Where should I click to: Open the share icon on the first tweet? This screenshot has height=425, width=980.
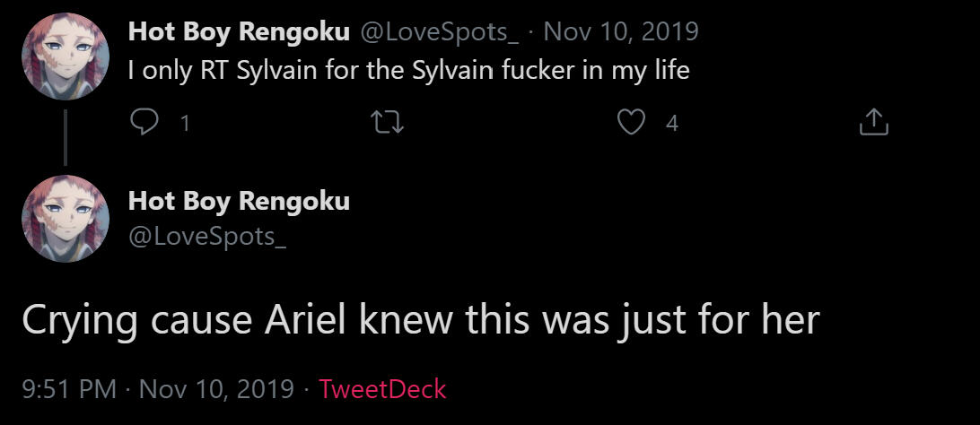point(873,123)
